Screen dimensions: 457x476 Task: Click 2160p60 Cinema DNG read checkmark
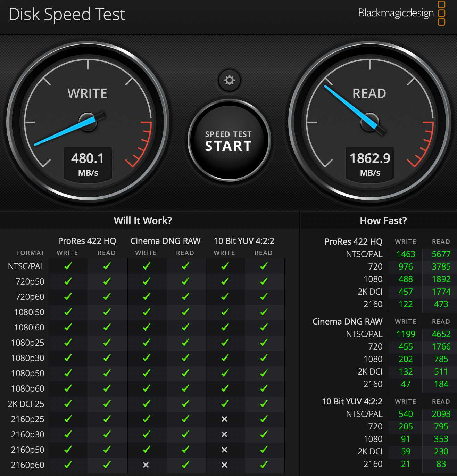pyautogui.click(x=185, y=465)
